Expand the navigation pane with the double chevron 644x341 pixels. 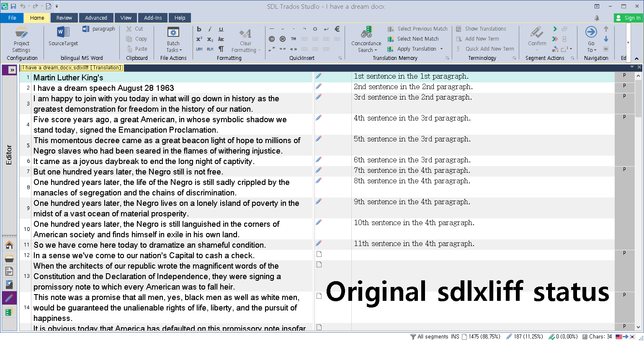point(12,70)
